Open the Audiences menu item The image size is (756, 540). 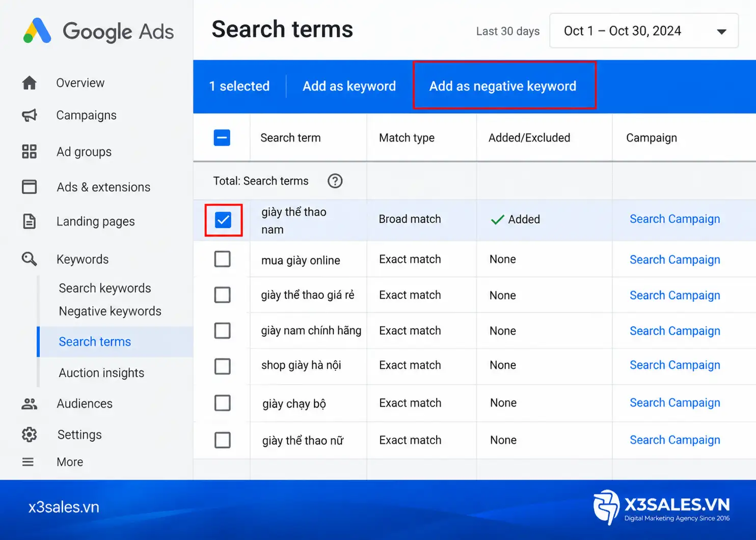coord(85,403)
